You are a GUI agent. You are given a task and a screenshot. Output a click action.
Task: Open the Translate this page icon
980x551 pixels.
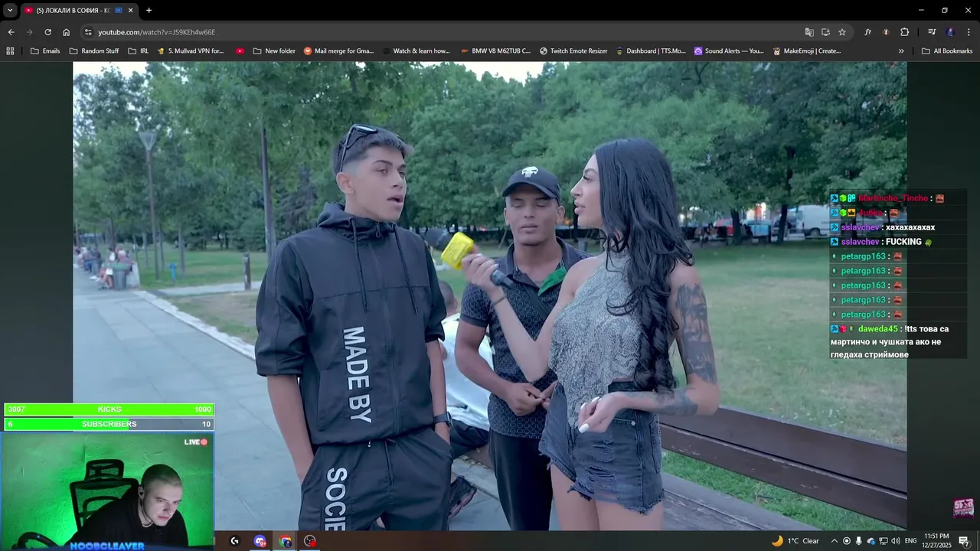809,32
